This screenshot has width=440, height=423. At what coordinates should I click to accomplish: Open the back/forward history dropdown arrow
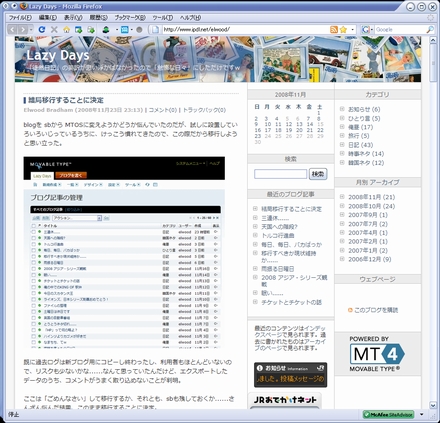click(31, 30)
